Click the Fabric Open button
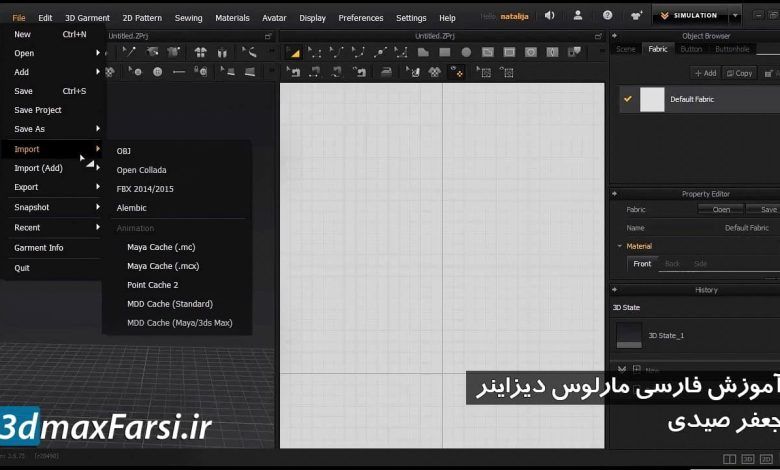The height and width of the screenshot is (470, 780). click(x=721, y=209)
